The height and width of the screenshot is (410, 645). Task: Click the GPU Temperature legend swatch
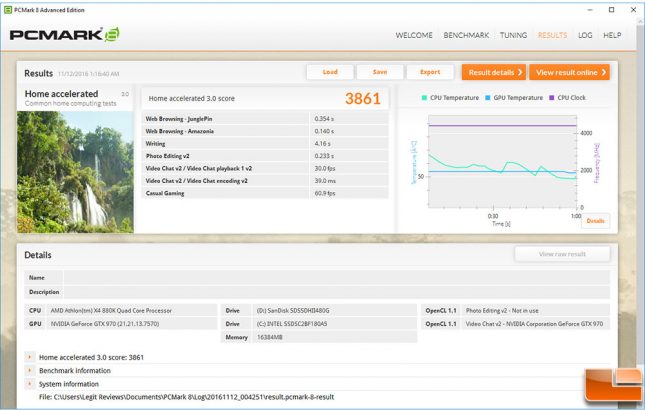(488, 98)
